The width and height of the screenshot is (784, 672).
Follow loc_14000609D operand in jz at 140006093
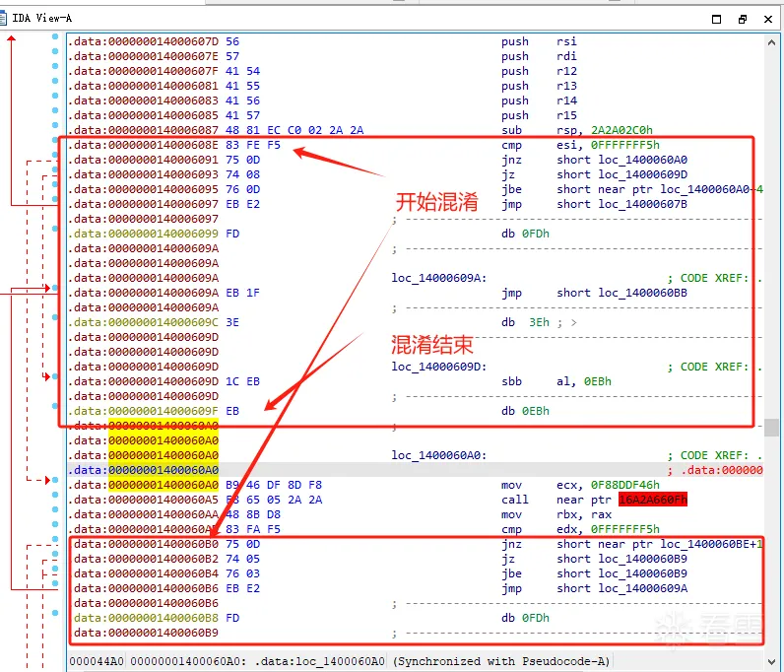[642, 174]
